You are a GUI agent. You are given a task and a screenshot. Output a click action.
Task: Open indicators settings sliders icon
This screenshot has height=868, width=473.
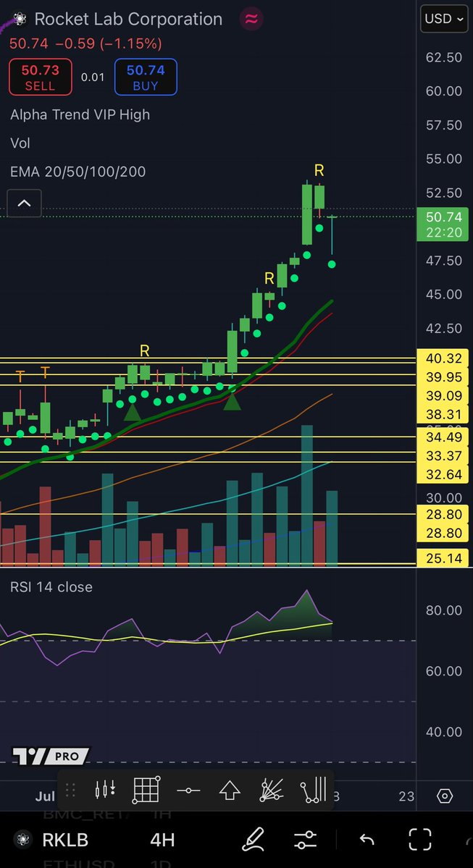point(306,839)
